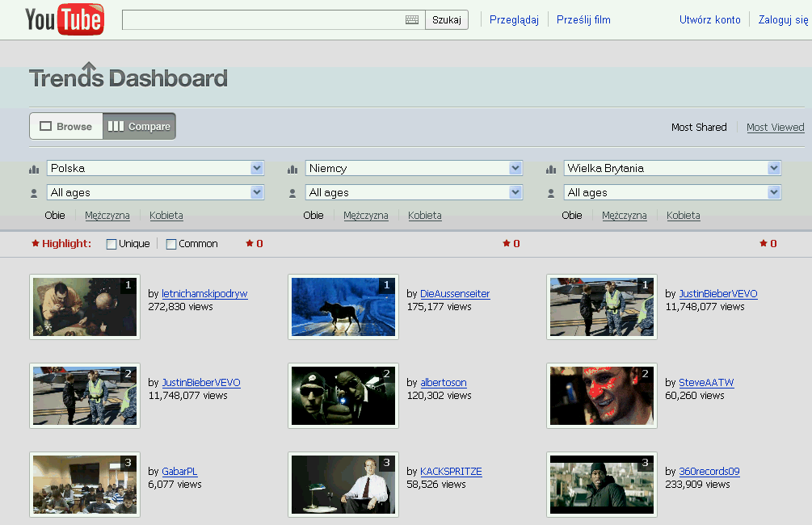Click the YouTube logo
Screen dimensions: 812x525
coord(65,19)
